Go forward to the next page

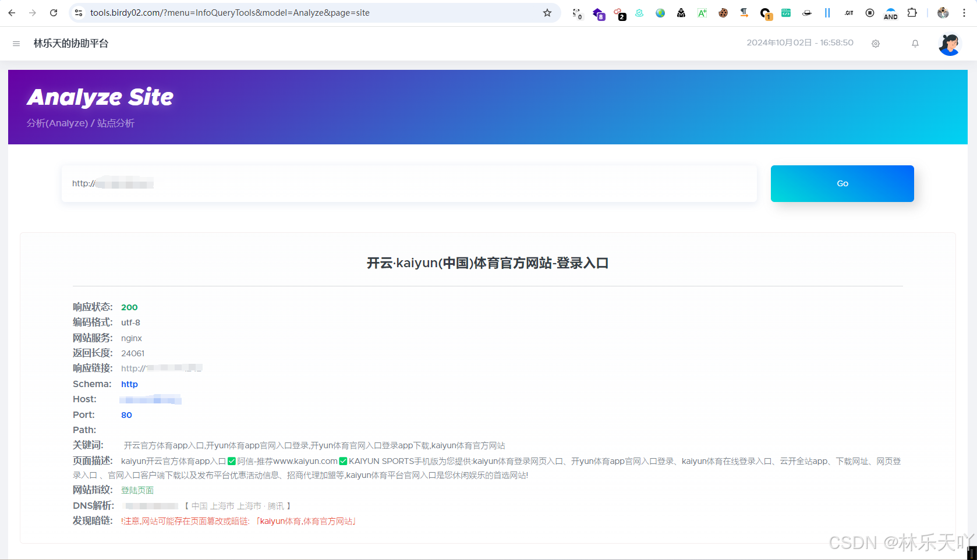coord(33,13)
